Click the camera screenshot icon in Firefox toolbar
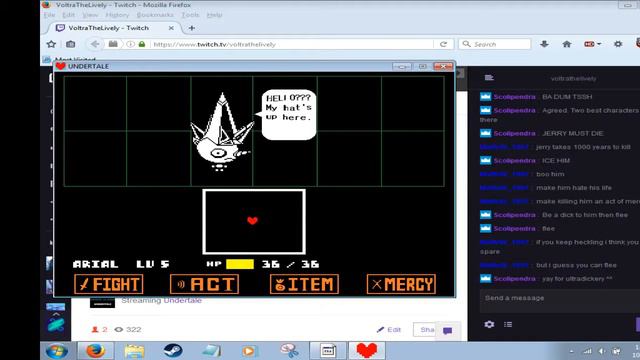Image resolution: width=640 pixels, height=360 pixels. pyautogui.click(x=70, y=44)
